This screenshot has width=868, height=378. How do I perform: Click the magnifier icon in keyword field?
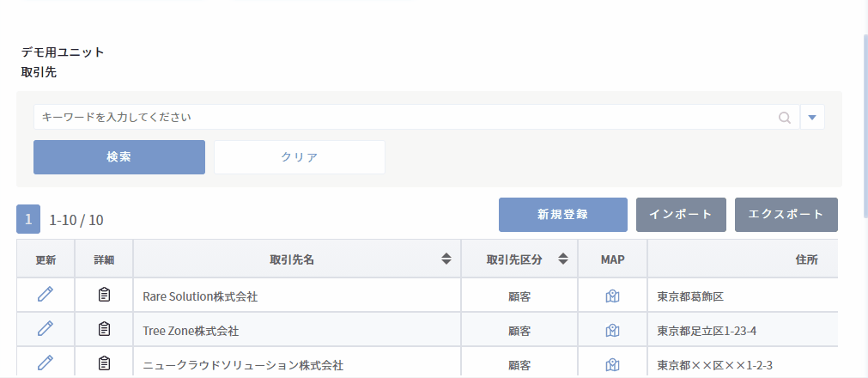click(785, 118)
